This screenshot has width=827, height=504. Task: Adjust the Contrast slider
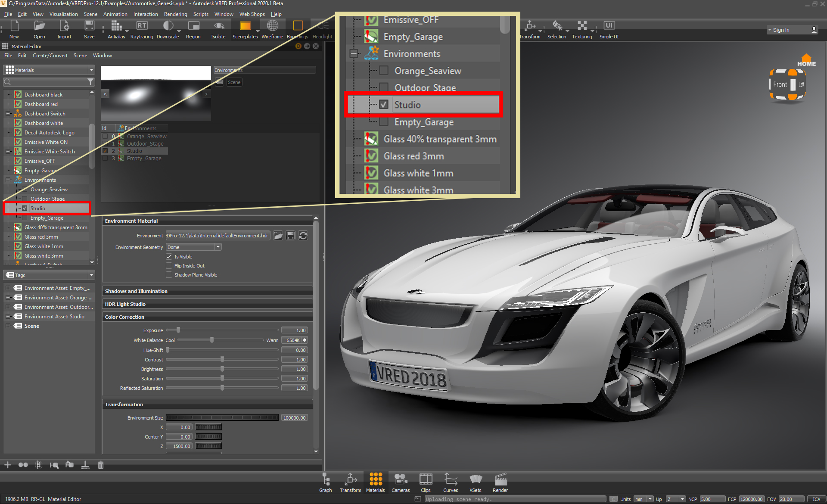pyautogui.click(x=222, y=360)
